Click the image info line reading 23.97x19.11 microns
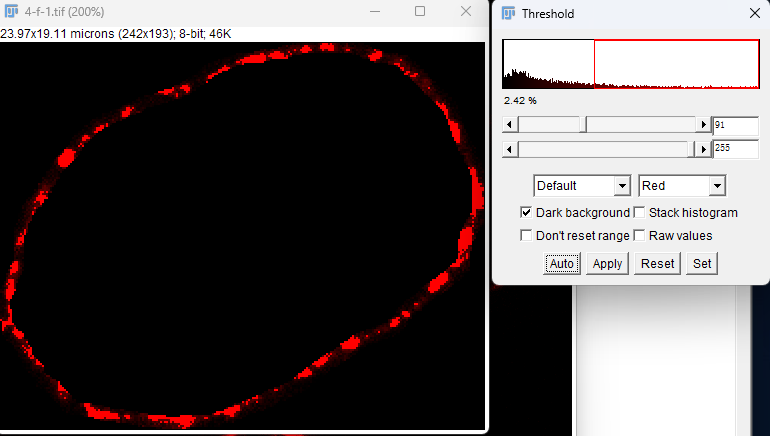This screenshot has height=436, width=770. (x=115, y=34)
